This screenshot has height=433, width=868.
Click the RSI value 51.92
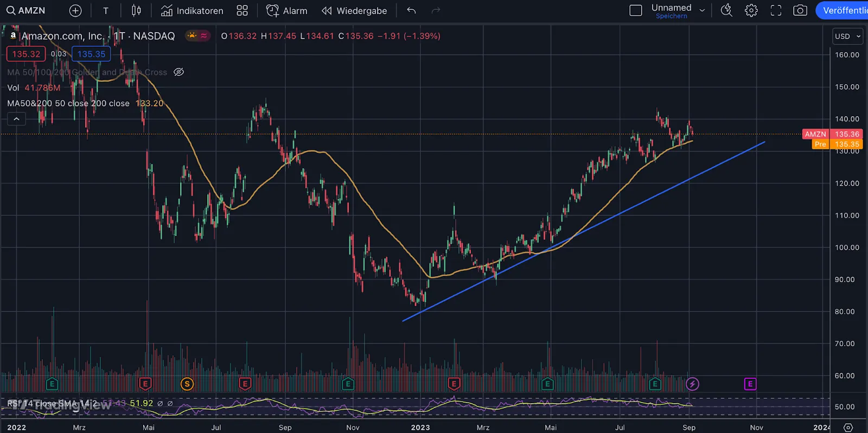pyautogui.click(x=142, y=404)
